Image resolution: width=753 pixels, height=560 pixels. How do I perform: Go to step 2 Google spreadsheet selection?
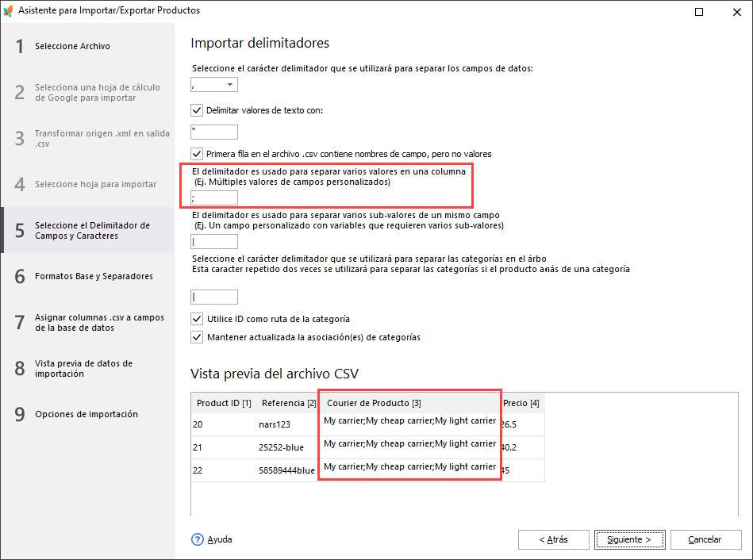click(x=88, y=92)
